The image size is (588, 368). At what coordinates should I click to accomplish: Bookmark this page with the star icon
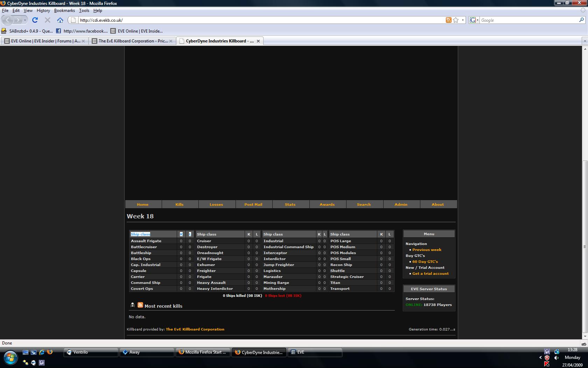click(456, 20)
